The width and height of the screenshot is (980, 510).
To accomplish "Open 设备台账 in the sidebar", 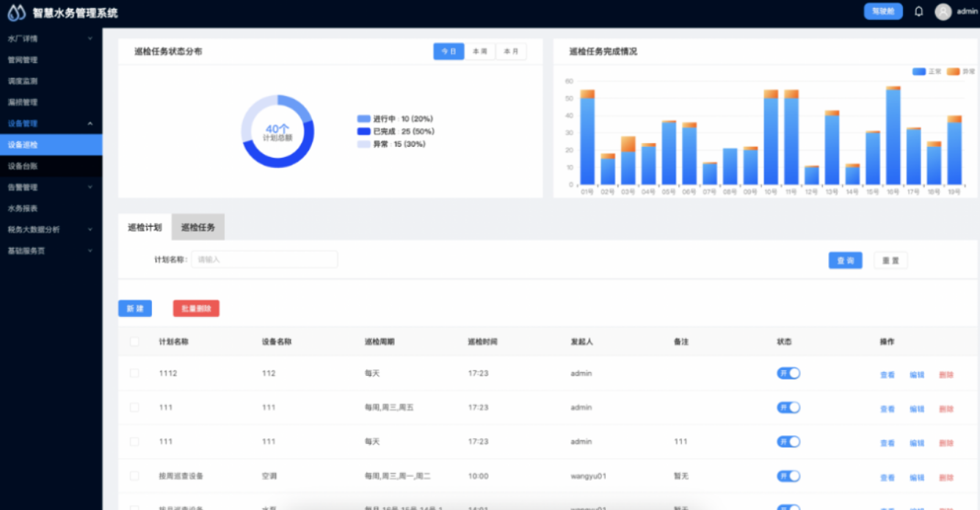I will coord(23,167).
